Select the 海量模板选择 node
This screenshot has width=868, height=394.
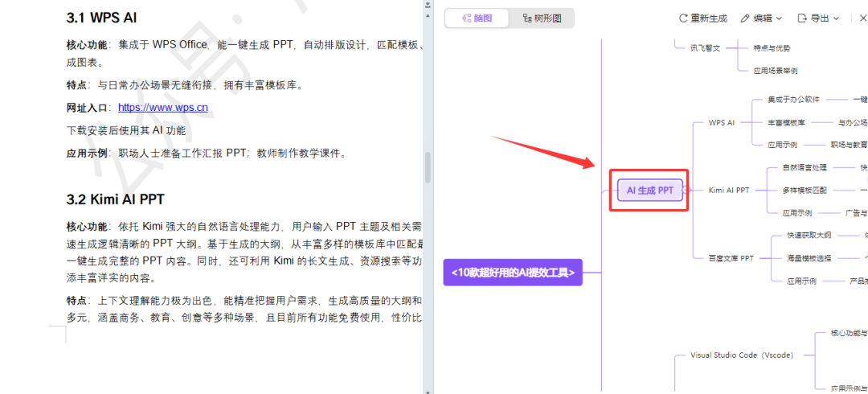(809, 257)
